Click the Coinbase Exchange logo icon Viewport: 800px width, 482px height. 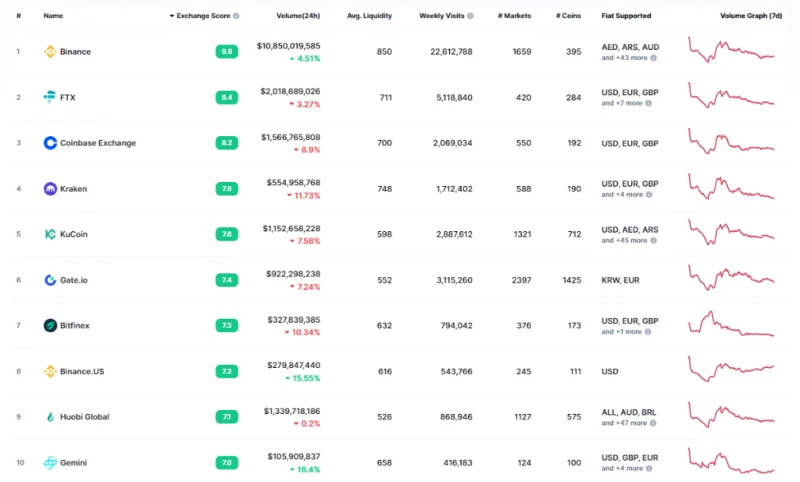[50, 143]
